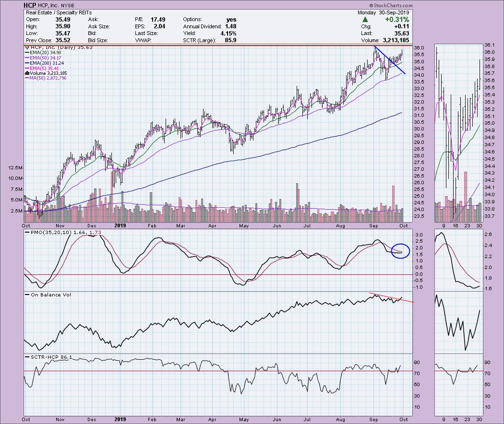Screen dimensions: 504x424
Task: Select the Options value "yes"
Action: tap(231, 20)
